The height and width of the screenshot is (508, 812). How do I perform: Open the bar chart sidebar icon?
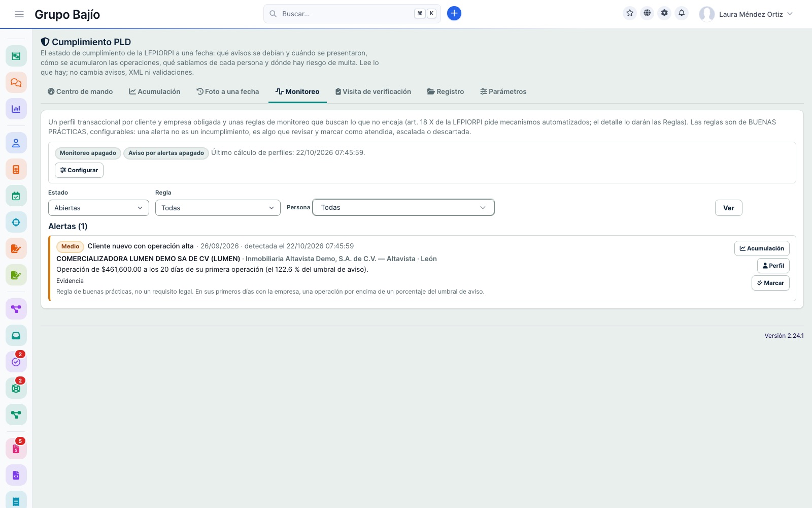tap(16, 109)
